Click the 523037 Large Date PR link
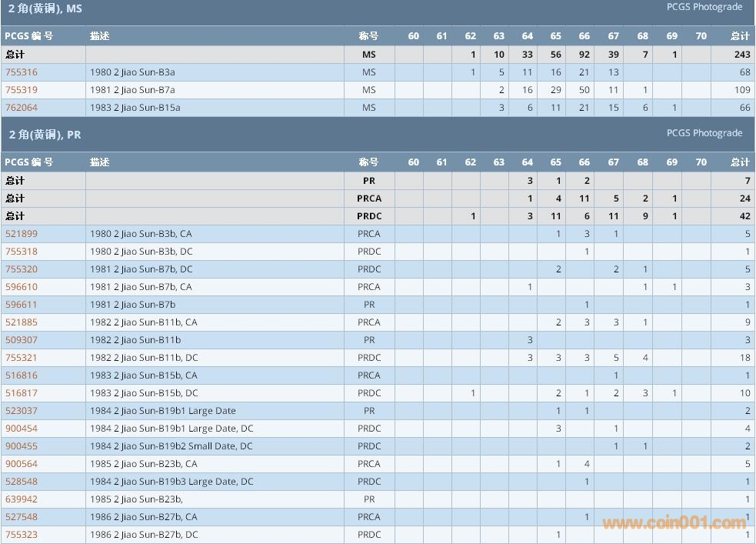756x544 pixels. (22, 411)
